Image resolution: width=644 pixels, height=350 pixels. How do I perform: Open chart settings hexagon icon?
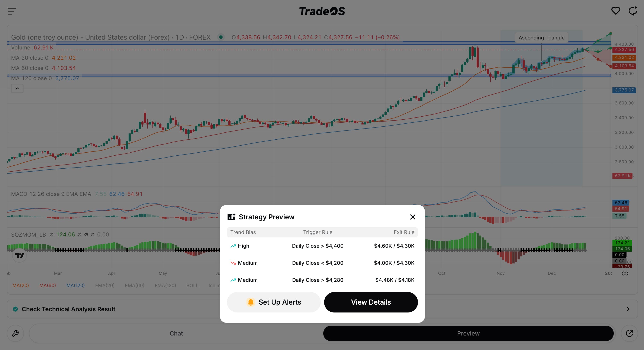(625, 273)
